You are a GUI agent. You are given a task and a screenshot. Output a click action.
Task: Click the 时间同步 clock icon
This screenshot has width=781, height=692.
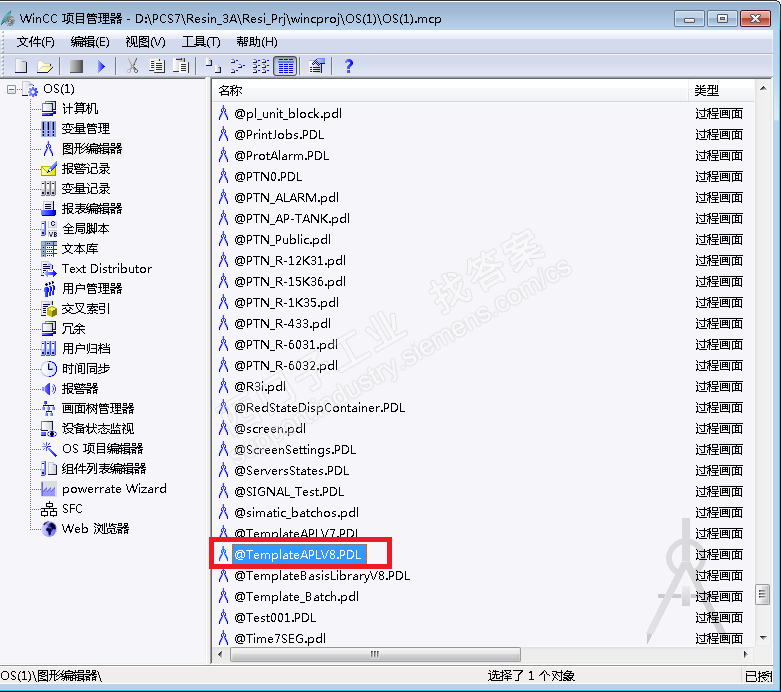tap(49, 369)
